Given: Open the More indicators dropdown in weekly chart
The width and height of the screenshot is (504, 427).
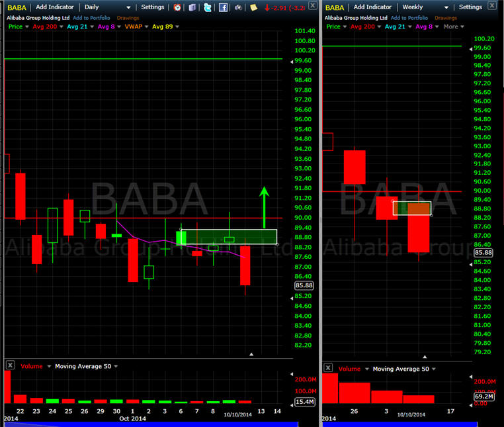Looking at the screenshot, I should [454, 26].
